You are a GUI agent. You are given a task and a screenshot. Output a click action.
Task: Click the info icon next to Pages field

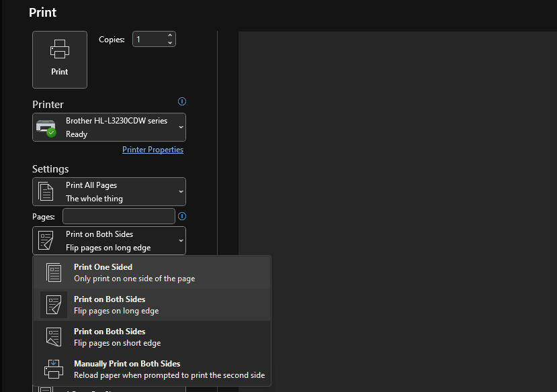pos(181,216)
